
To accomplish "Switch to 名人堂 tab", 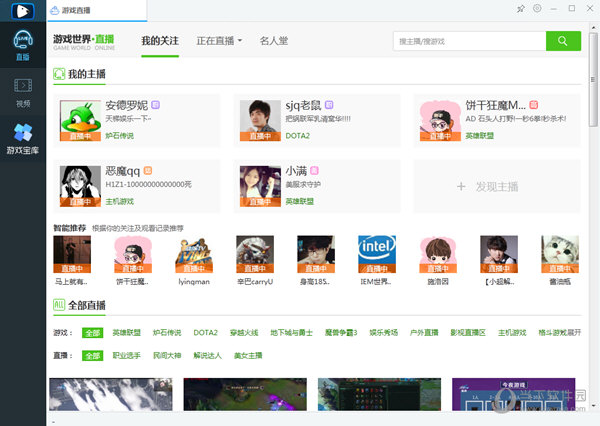I will [x=274, y=41].
